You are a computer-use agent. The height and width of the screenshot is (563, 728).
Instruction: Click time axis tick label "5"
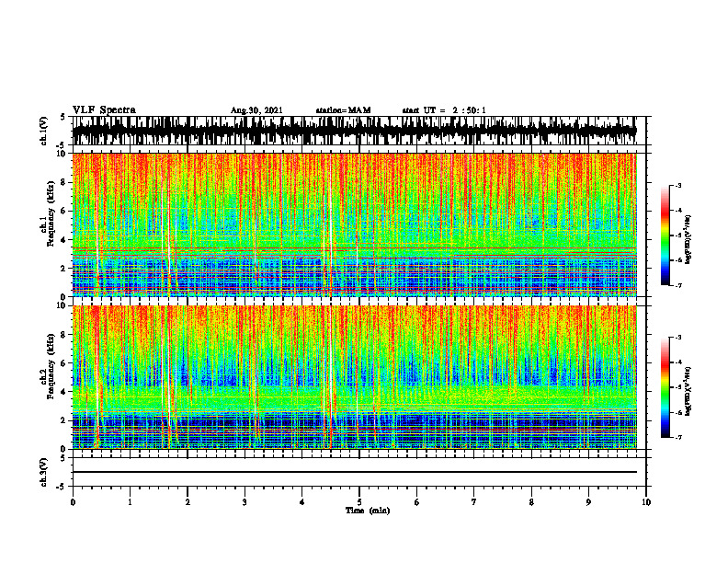359,502
